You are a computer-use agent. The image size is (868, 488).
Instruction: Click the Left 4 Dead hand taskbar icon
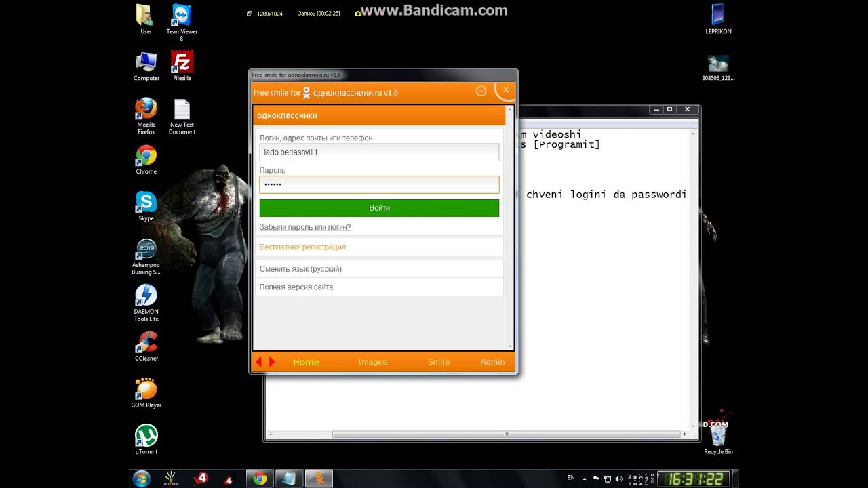[171, 479]
